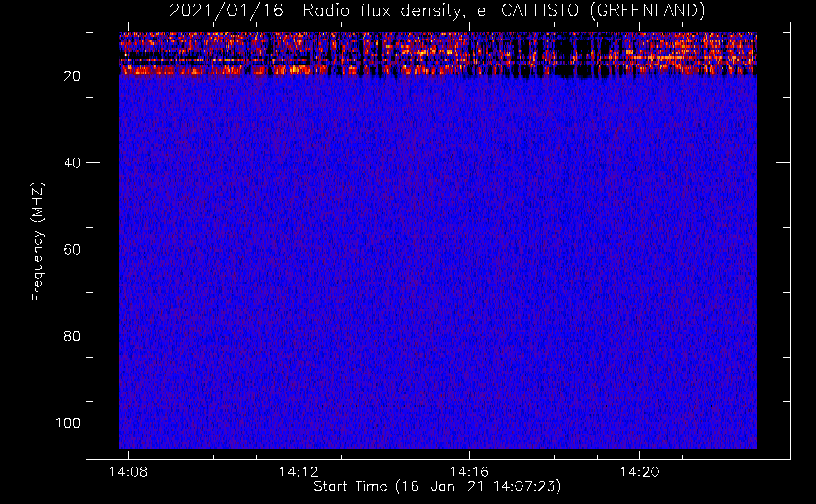This screenshot has height=504, width=816.
Task: Click the 100 MHz frequency tick label
Action: coord(68,423)
